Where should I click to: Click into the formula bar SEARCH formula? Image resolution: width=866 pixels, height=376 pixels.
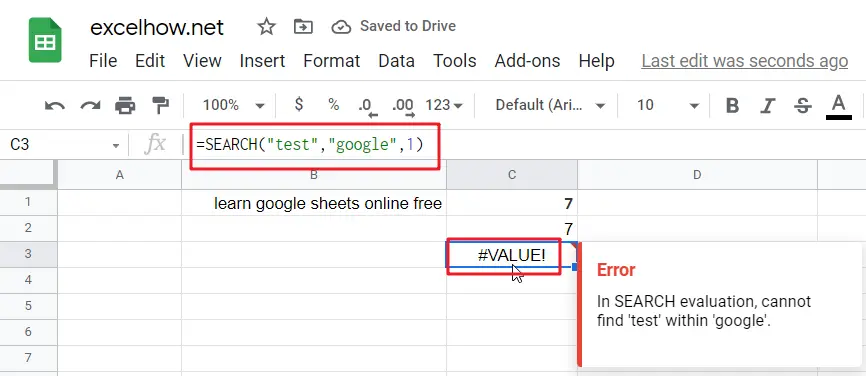310,145
